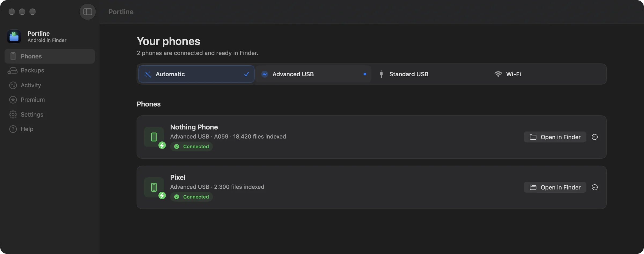Click the Nothing Phone name text
The image size is (644, 254).
(x=194, y=127)
